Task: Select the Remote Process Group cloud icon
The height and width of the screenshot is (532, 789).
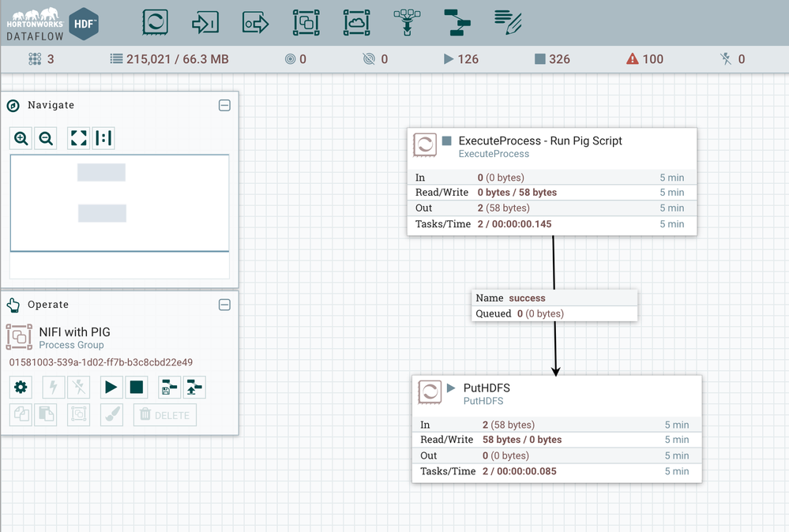Action: point(356,22)
